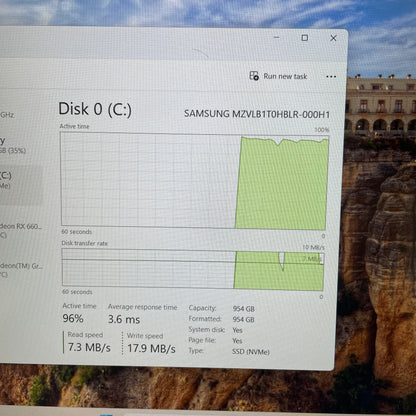Minimize the Task Manager window
Image resolution: width=416 pixels, height=416 pixels.
(x=276, y=37)
